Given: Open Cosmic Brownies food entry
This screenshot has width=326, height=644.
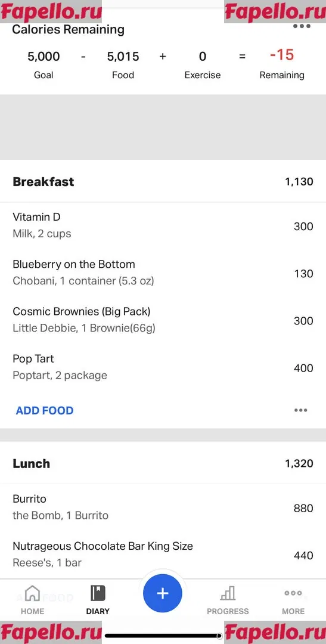Looking at the screenshot, I should click(163, 320).
